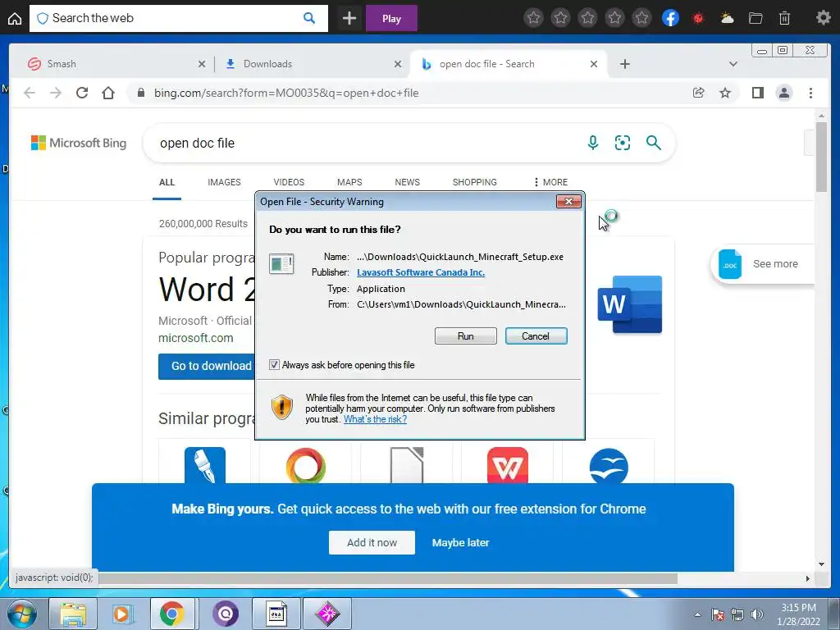Reload the Bing page

tap(82, 93)
